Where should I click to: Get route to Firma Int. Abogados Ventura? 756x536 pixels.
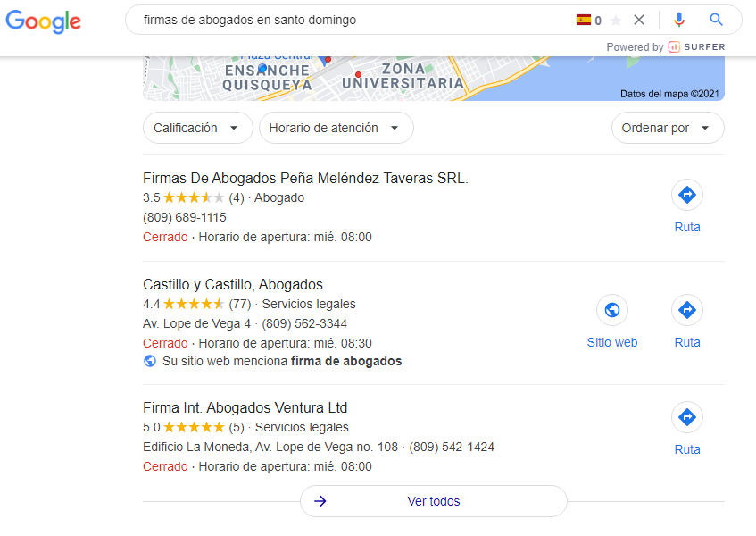pos(687,417)
